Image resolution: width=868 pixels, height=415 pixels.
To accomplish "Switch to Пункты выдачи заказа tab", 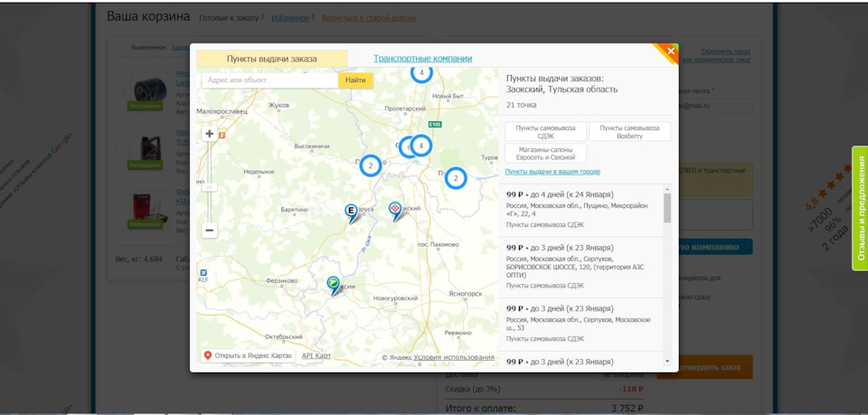I will (x=272, y=59).
